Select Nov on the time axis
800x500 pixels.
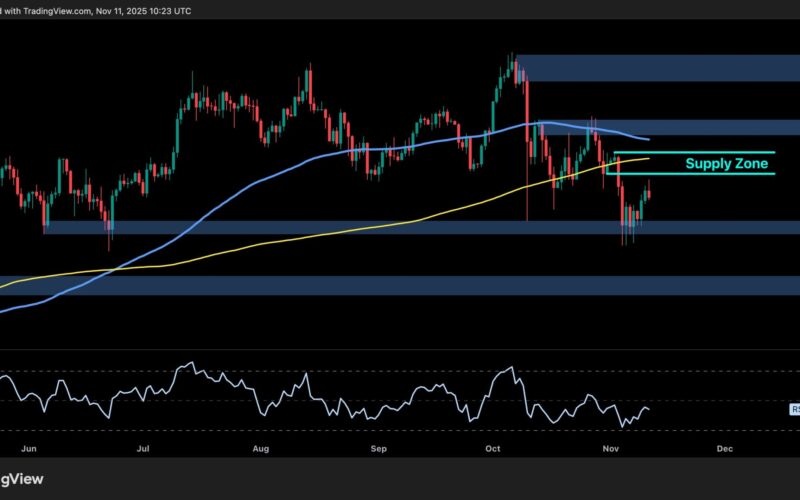[x=611, y=449]
